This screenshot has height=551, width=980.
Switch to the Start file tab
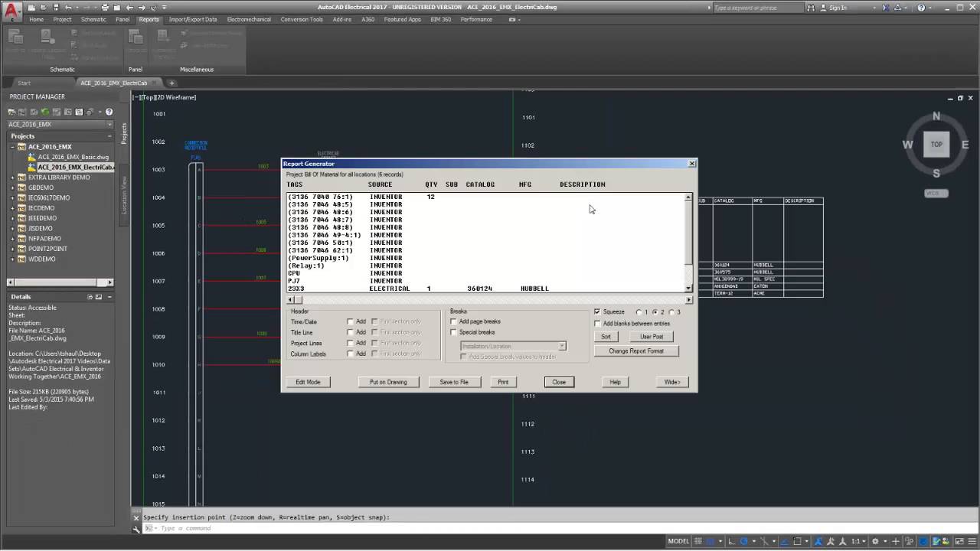24,83
